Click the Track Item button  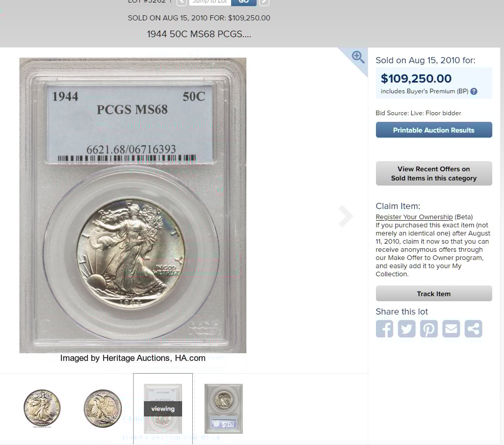click(434, 293)
